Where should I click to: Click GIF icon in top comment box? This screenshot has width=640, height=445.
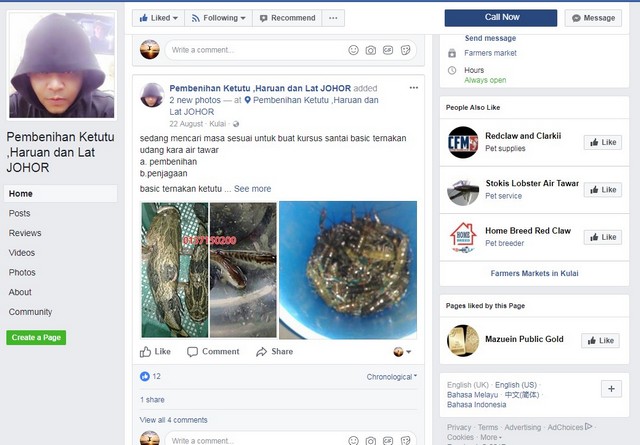click(x=388, y=50)
